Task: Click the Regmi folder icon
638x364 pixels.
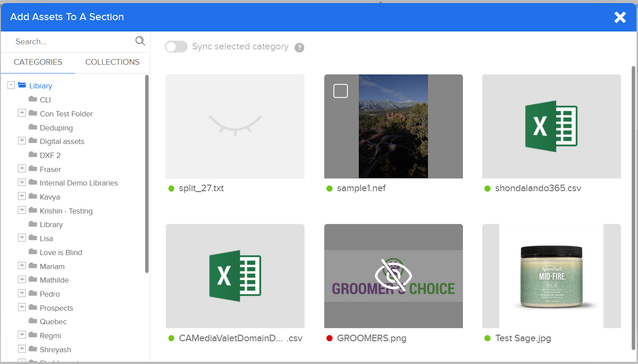Action: click(33, 335)
